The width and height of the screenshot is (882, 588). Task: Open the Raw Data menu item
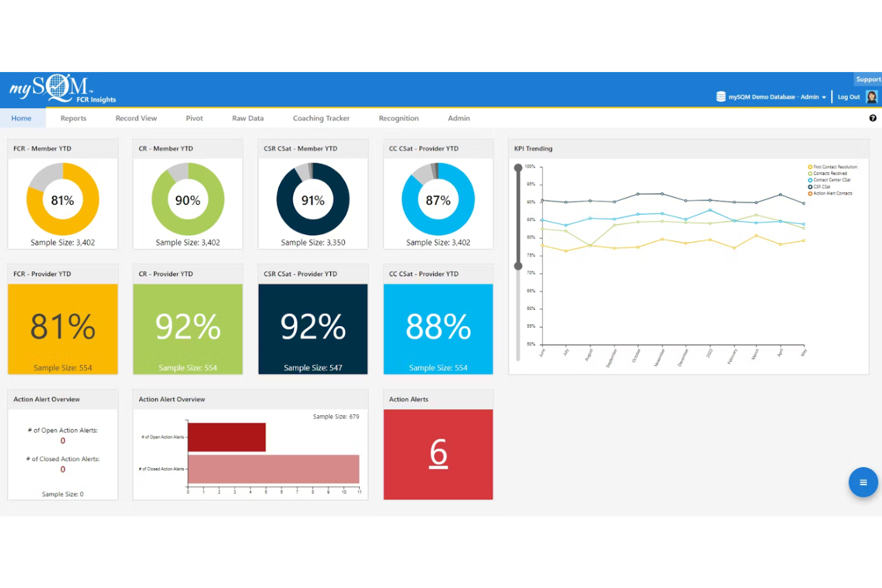247,118
